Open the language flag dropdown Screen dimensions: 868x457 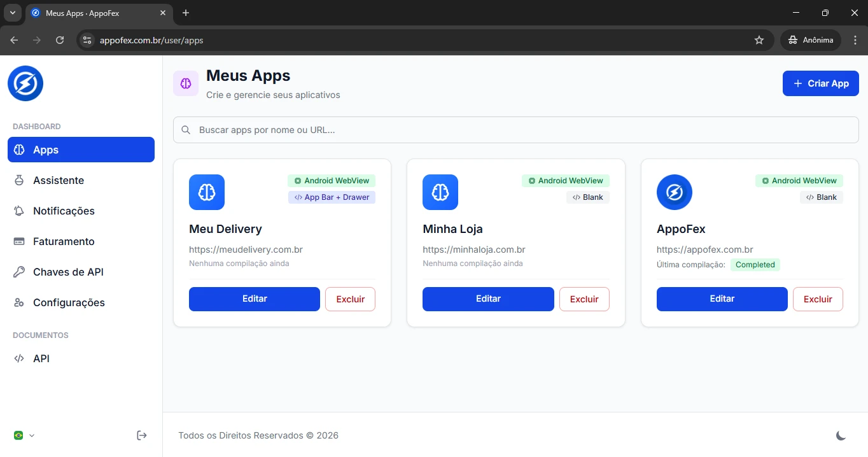pyautogui.click(x=24, y=435)
